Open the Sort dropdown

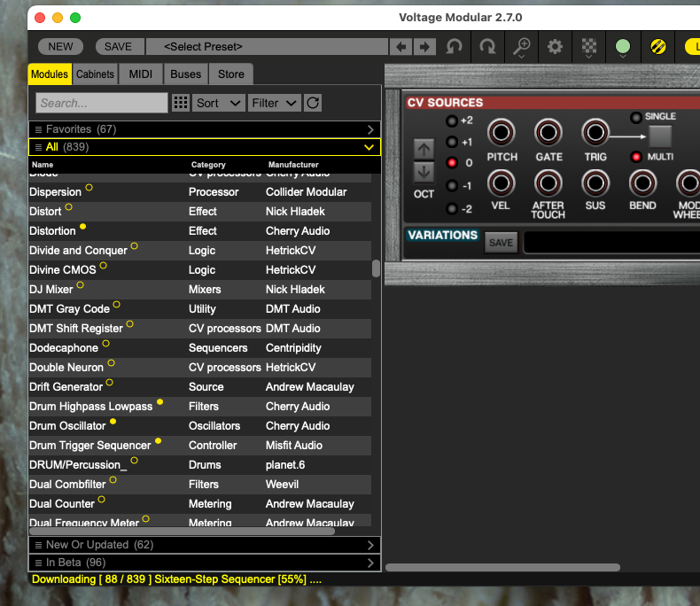(x=219, y=103)
